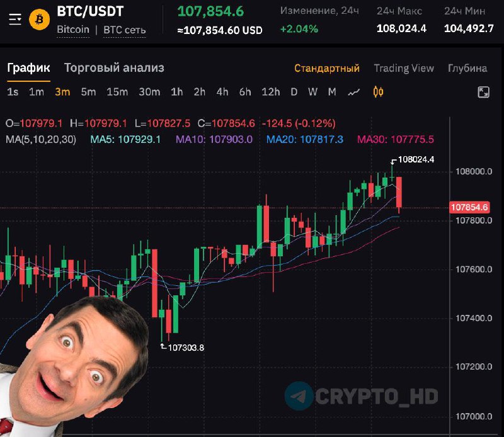
Task: Click the 107600.0 axis label
Action: coord(474,270)
